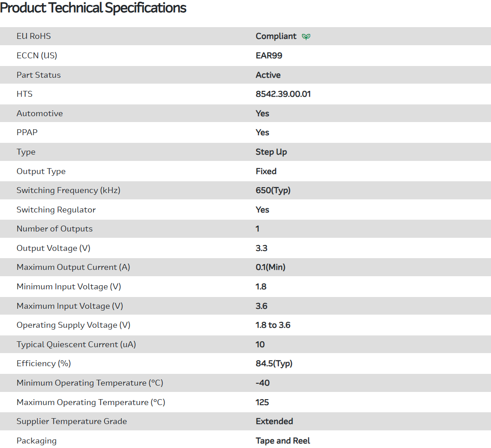Click the Switching Regulator label
The image size is (491, 448).
point(56,210)
